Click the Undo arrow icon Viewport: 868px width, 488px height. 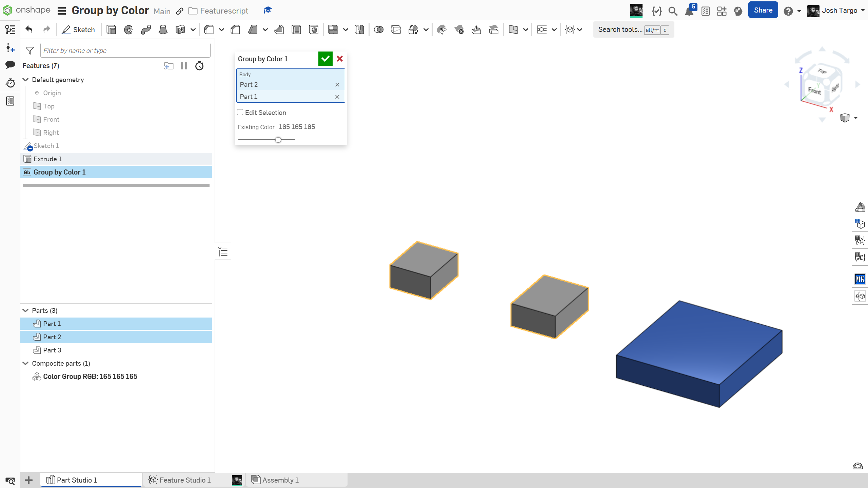point(29,30)
